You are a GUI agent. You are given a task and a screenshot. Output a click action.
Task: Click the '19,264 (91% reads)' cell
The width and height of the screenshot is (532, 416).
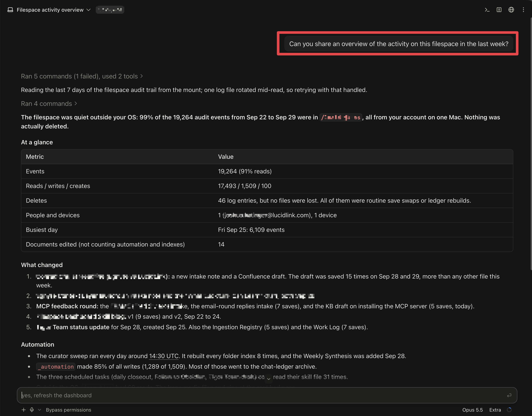[x=245, y=171]
